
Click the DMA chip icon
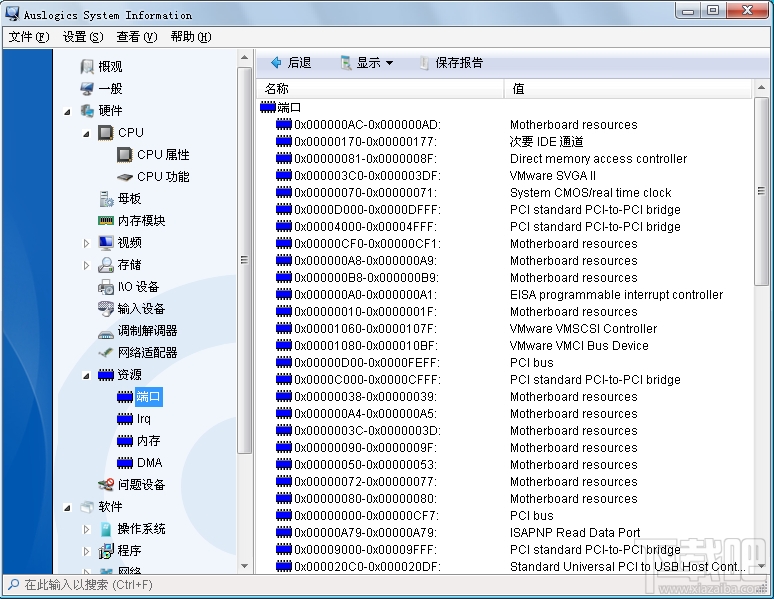click(125, 463)
